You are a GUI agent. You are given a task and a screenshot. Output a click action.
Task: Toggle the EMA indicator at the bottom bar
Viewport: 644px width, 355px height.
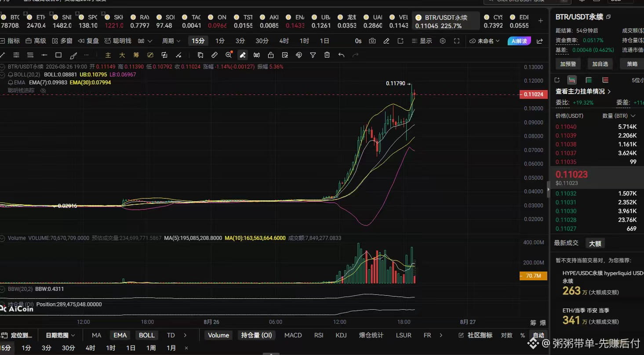(120, 335)
